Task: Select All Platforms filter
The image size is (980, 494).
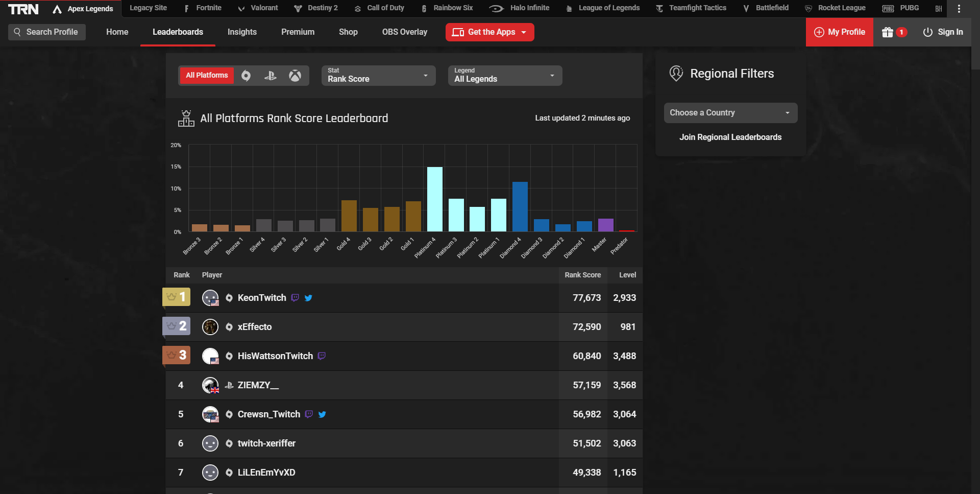Action: [x=207, y=76]
